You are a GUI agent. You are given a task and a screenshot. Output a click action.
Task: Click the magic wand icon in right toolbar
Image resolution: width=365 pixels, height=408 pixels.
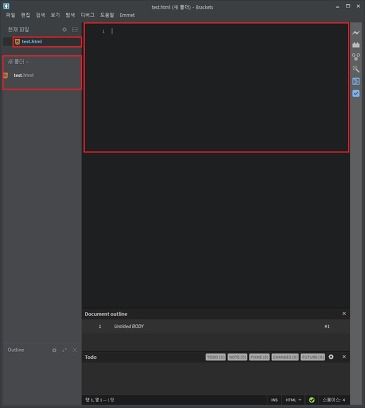356,69
